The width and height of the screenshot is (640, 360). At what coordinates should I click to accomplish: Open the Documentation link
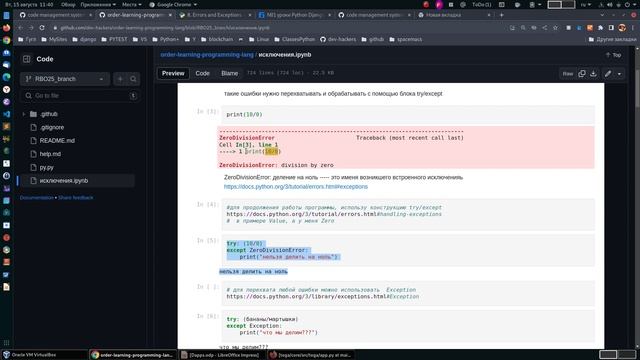tap(37, 198)
